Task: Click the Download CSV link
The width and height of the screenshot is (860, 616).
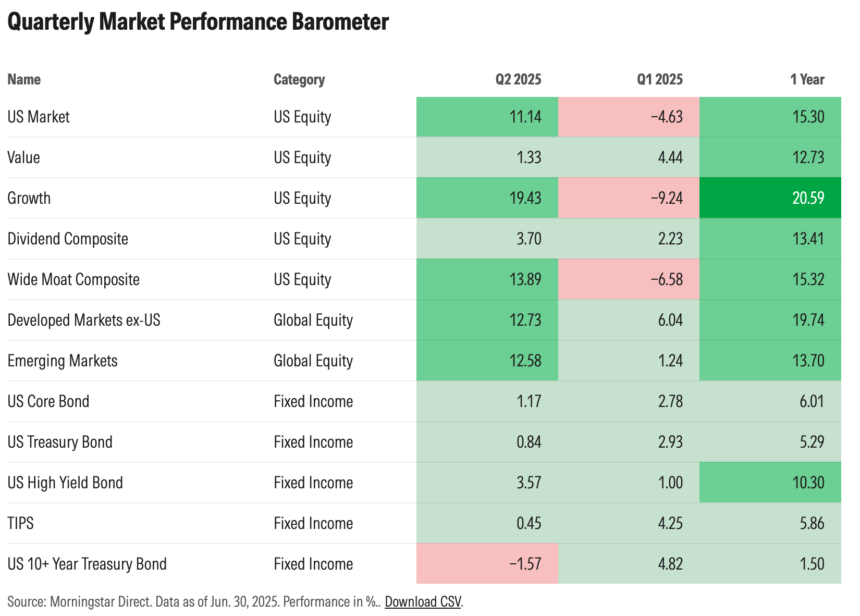Action: (423, 602)
